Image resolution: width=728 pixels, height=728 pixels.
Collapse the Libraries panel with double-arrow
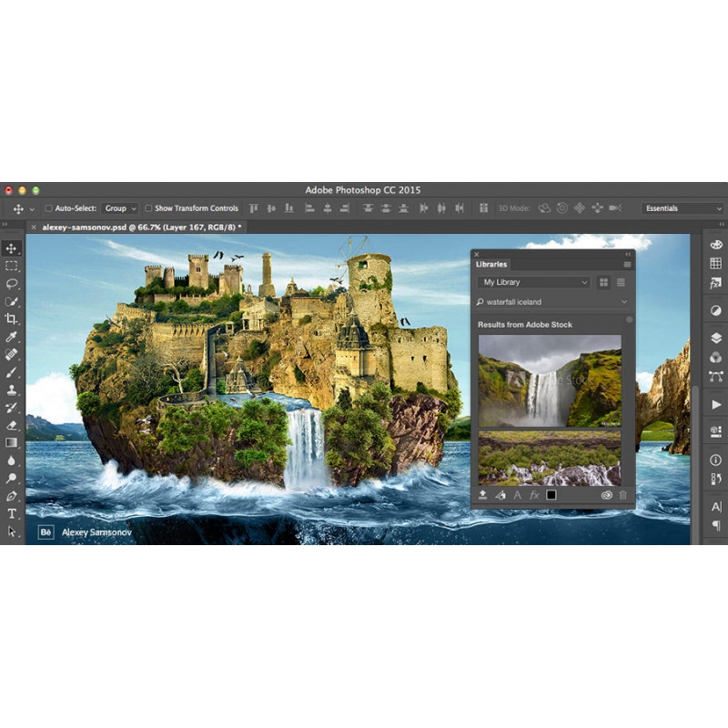pos(628,254)
